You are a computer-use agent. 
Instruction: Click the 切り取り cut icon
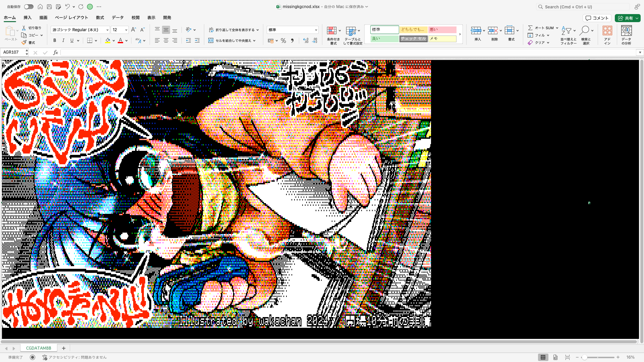coord(24,28)
